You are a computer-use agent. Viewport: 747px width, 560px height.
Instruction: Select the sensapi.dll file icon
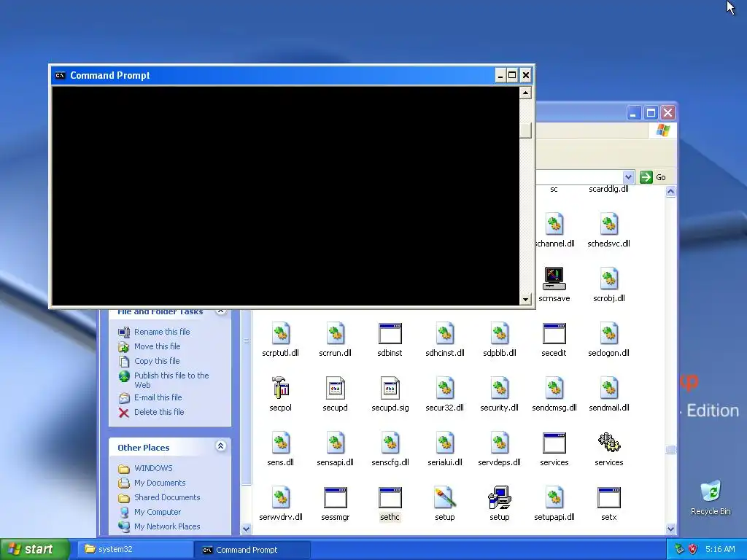[x=335, y=443]
